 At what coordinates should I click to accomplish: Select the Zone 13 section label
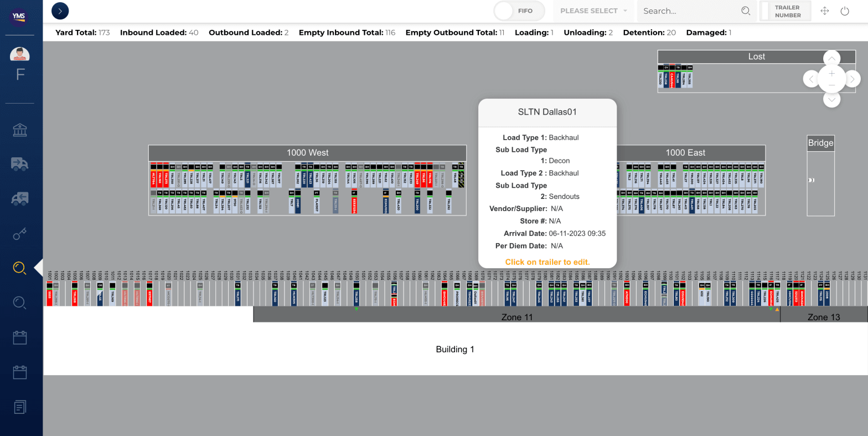pos(823,317)
